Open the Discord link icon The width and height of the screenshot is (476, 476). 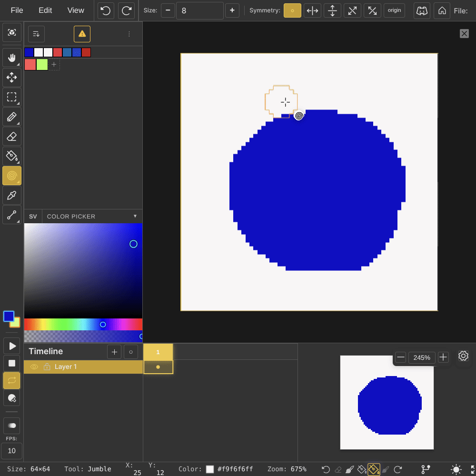(422, 10)
